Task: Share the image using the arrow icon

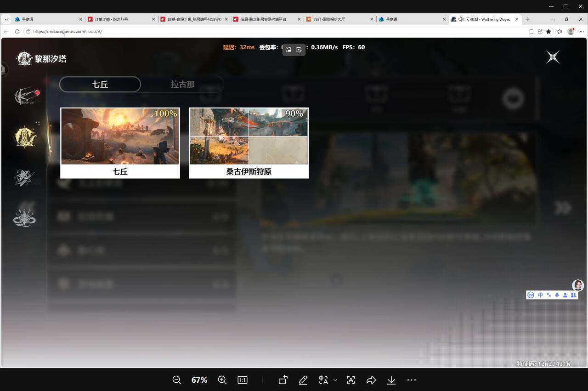Action: [371, 380]
